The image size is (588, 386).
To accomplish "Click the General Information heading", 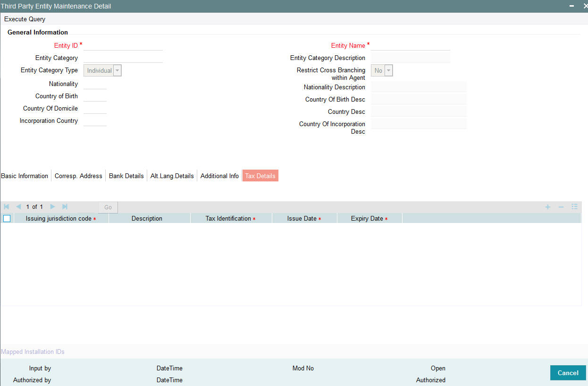I will point(38,32).
